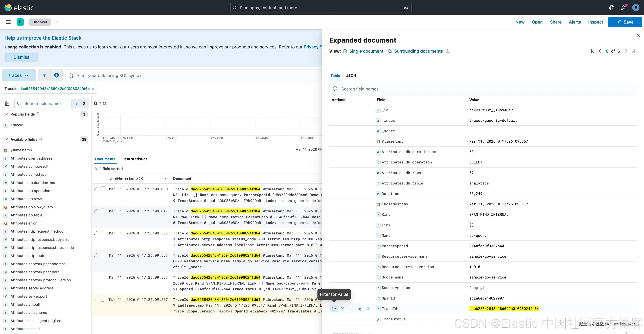Image resolution: width=644 pixels, height=334 pixels.
Task: Expand the first document row with arrows icon
Action: (95, 189)
